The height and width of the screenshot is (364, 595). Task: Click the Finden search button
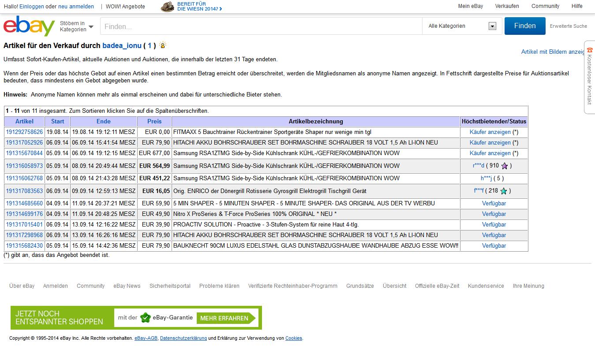[x=525, y=26]
